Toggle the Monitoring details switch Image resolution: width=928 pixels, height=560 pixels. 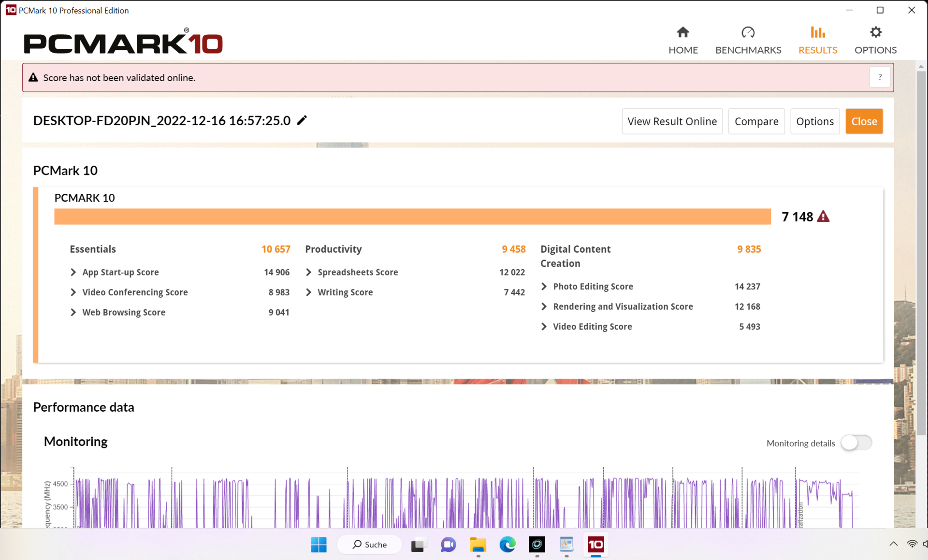(856, 443)
